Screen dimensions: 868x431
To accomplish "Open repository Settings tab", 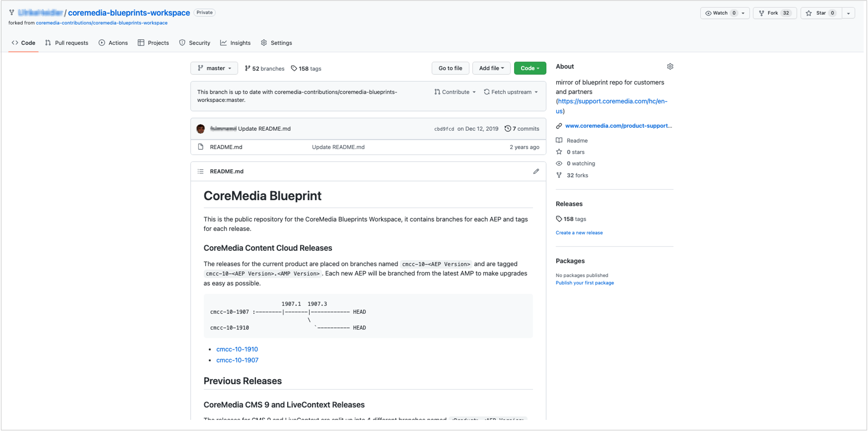I will (x=276, y=43).
